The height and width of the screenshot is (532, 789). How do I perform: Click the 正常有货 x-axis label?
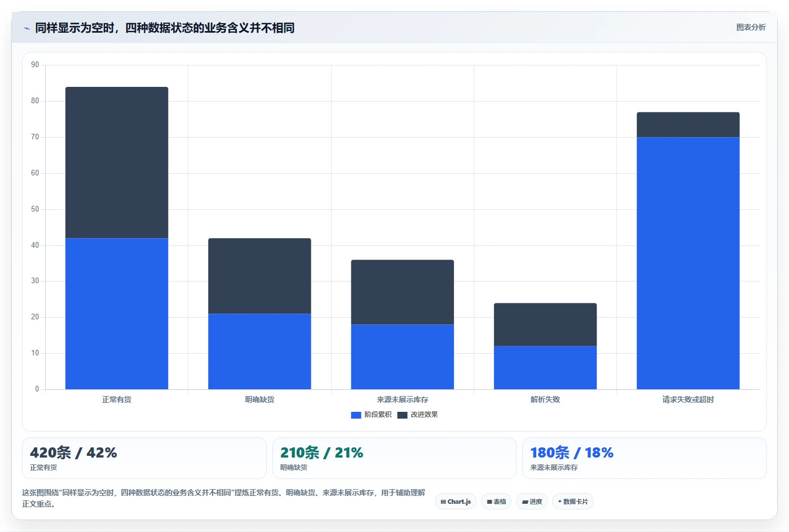pos(117,399)
